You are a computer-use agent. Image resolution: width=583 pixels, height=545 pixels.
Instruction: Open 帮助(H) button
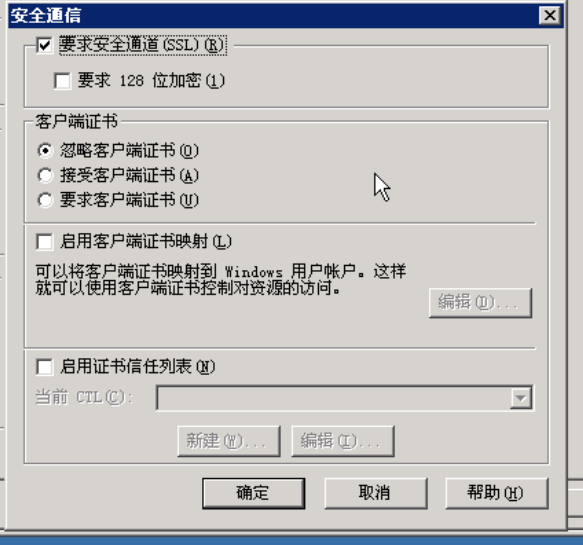pyautogui.click(x=497, y=493)
